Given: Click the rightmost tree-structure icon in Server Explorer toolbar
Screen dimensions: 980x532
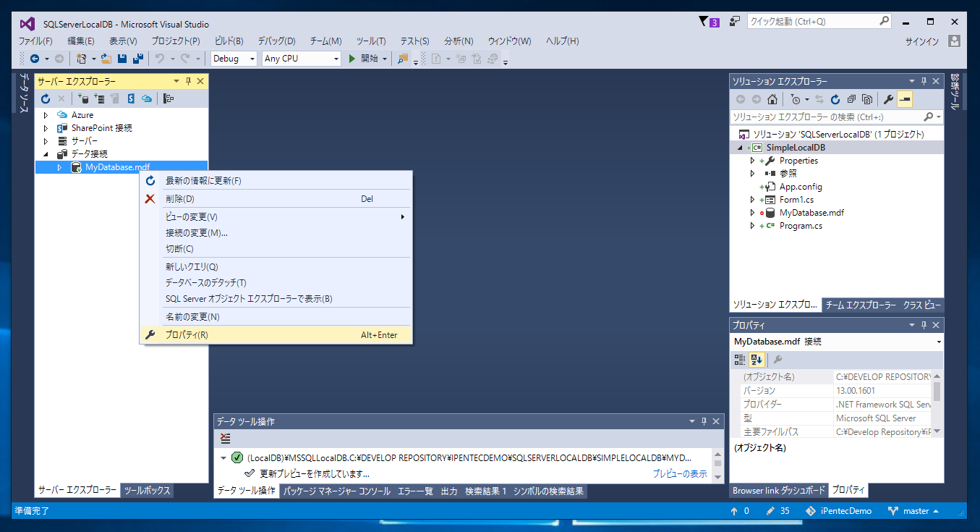Looking at the screenshot, I should (x=169, y=98).
